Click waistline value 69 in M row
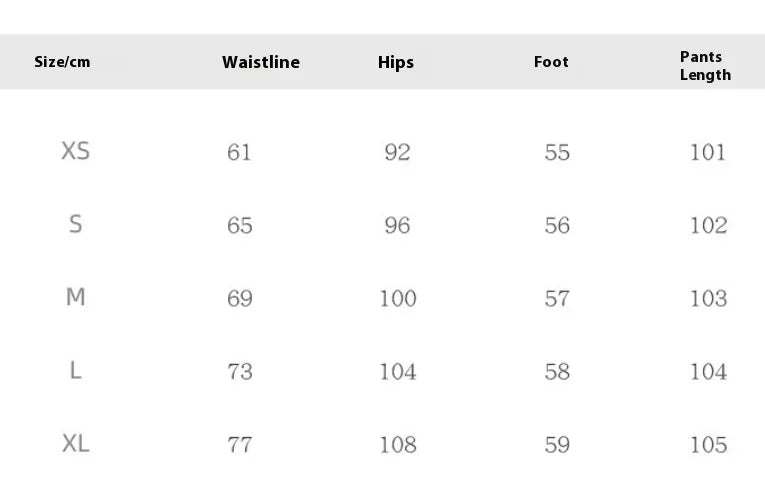The height and width of the screenshot is (481, 765). pyautogui.click(x=240, y=299)
